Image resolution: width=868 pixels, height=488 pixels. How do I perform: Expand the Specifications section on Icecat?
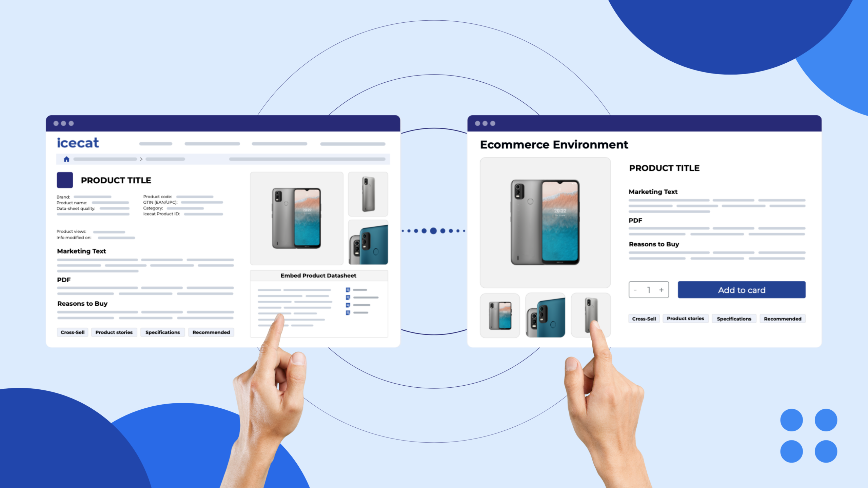pos(162,332)
